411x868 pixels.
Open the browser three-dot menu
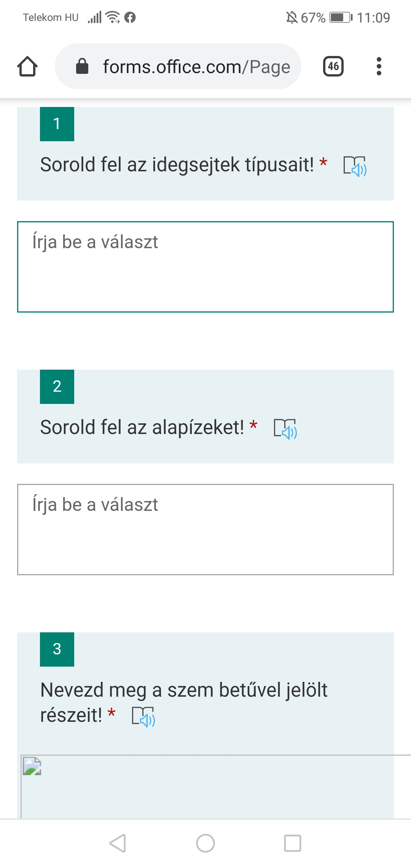click(x=379, y=67)
